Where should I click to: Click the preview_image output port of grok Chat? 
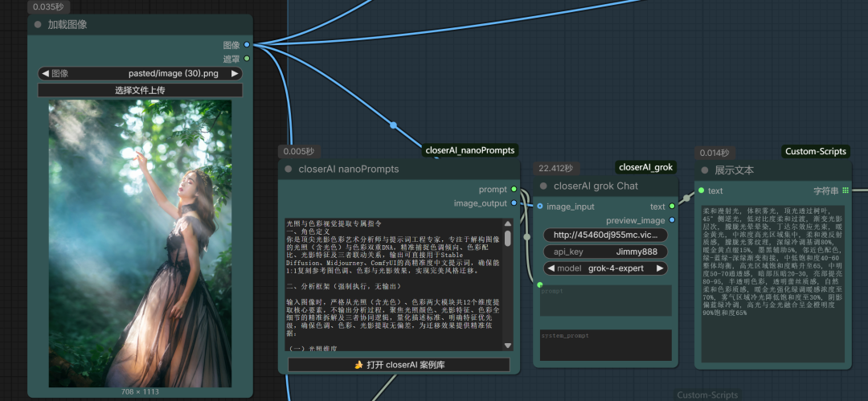click(672, 220)
